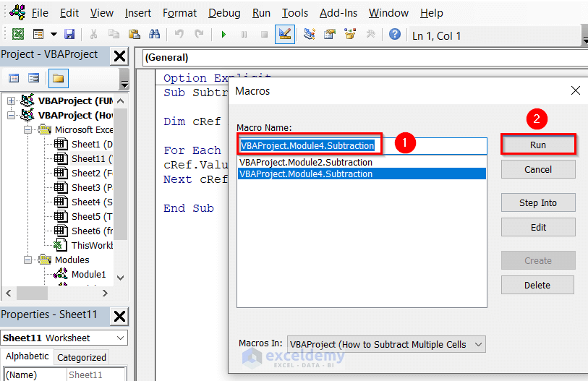
Task: Open Properties Window toolbar icon
Action: (330, 35)
